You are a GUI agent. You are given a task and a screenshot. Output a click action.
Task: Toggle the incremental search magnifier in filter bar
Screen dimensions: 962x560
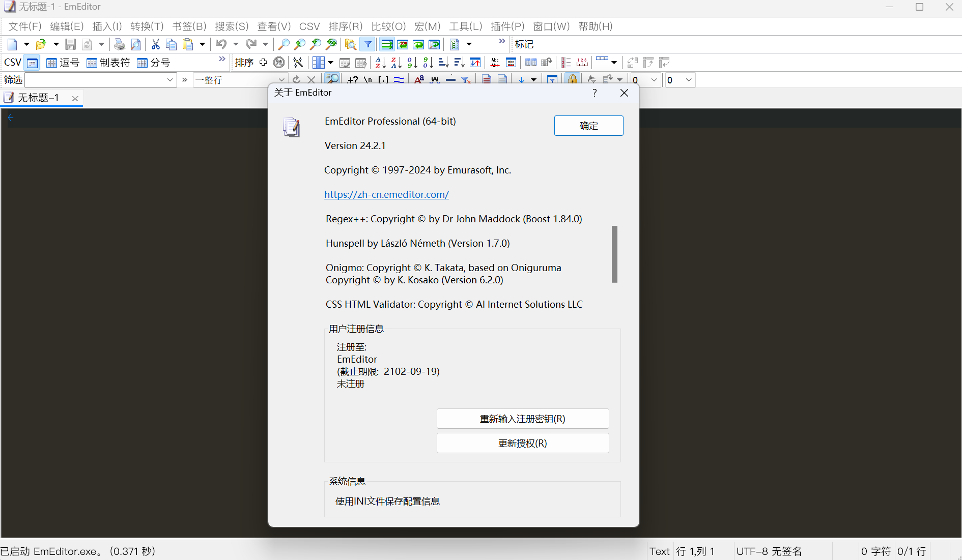332,79
